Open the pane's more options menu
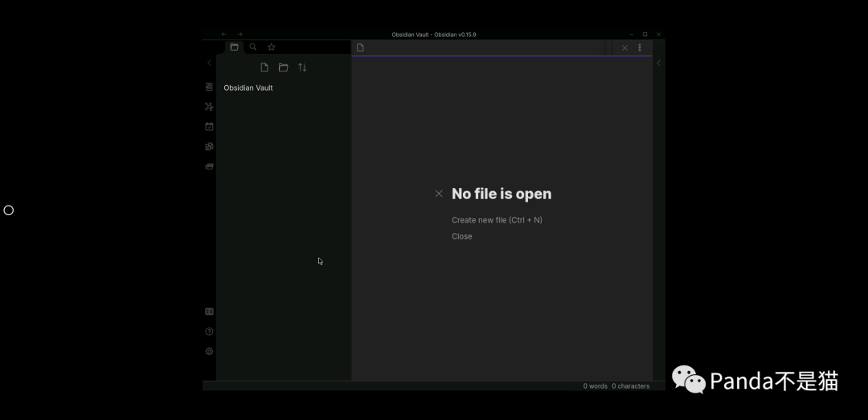The width and height of the screenshot is (868, 420). [x=640, y=47]
